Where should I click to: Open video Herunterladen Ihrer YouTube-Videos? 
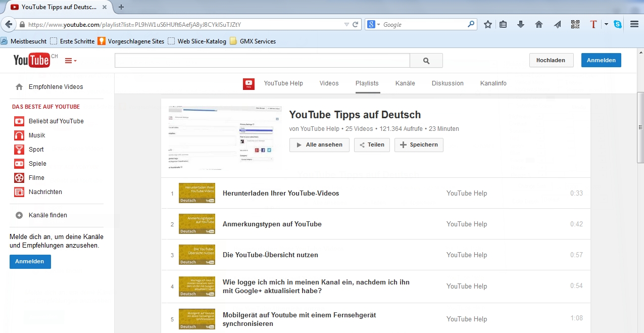[281, 194]
